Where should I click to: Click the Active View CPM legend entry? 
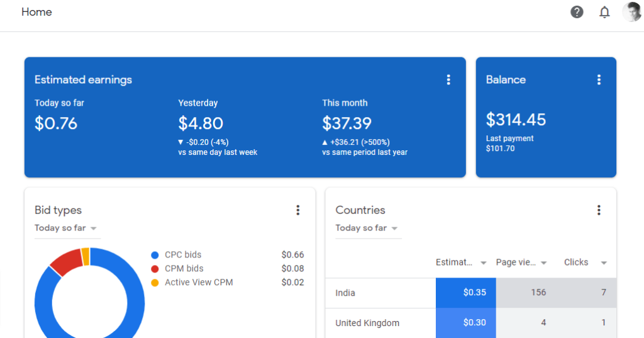point(192,283)
